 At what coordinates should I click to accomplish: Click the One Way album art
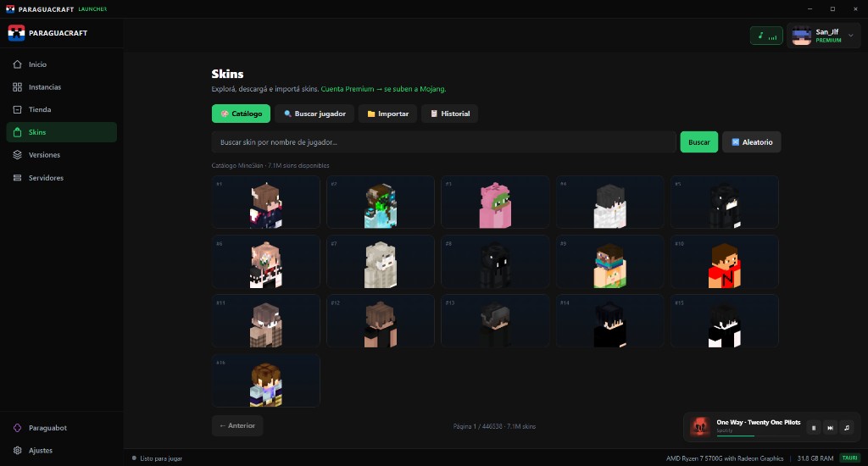point(699,427)
